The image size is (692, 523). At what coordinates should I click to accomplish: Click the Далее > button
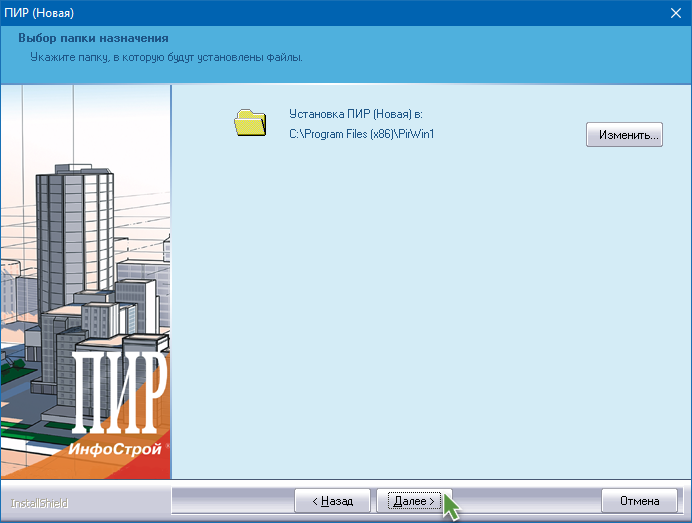(414, 500)
